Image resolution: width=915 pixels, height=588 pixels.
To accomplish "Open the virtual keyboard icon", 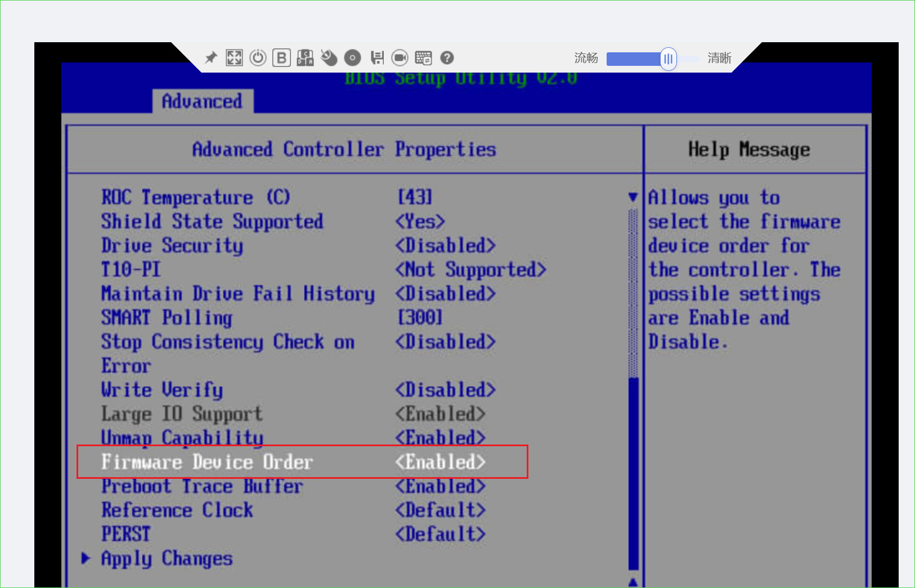I will [423, 57].
